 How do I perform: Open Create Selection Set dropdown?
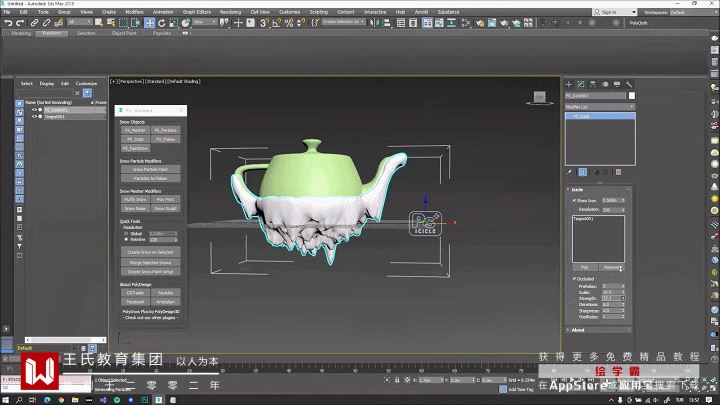(x=343, y=22)
